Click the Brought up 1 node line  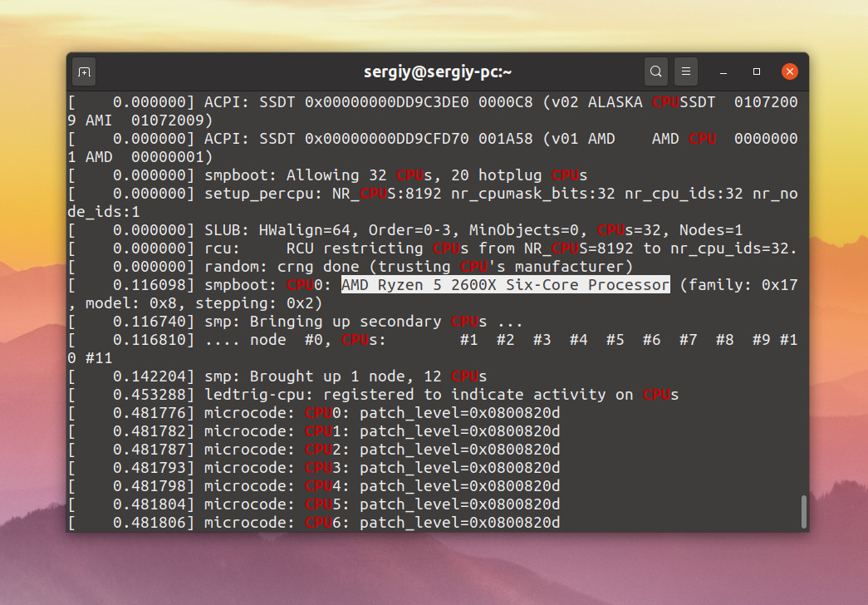point(277,376)
